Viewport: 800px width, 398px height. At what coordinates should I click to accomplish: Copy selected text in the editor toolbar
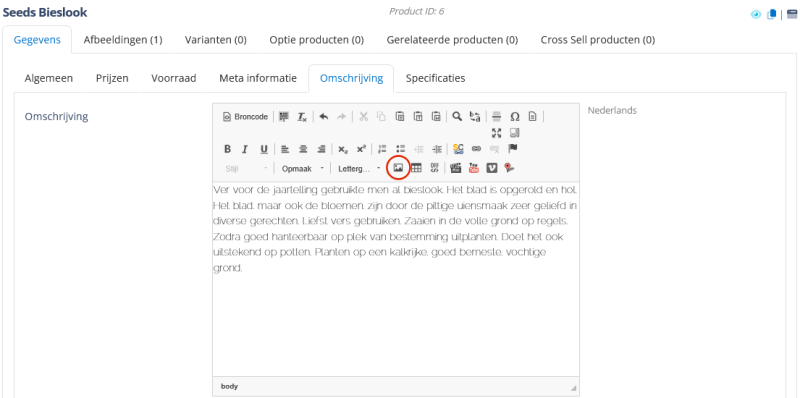coord(381,117)
